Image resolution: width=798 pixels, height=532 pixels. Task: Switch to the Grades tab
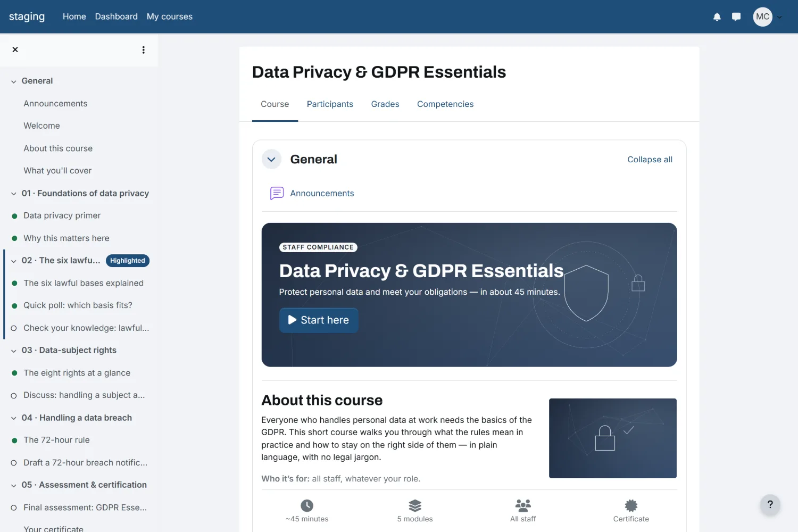point(385,104)
